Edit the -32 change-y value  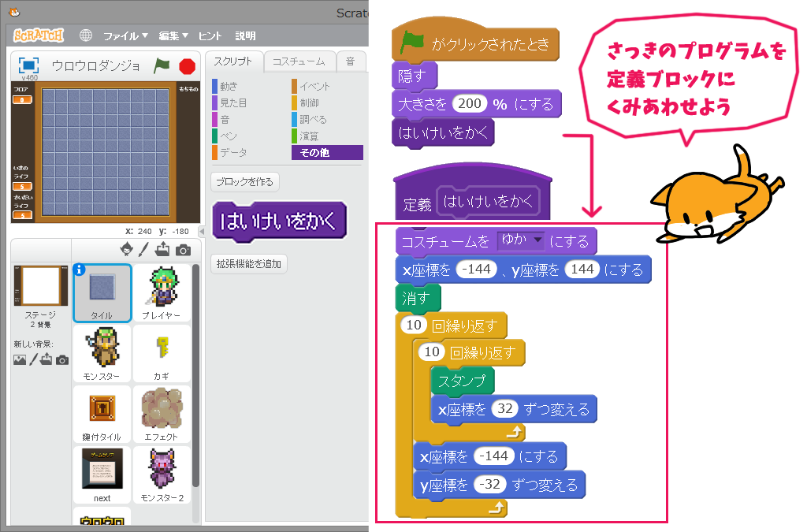489,485
